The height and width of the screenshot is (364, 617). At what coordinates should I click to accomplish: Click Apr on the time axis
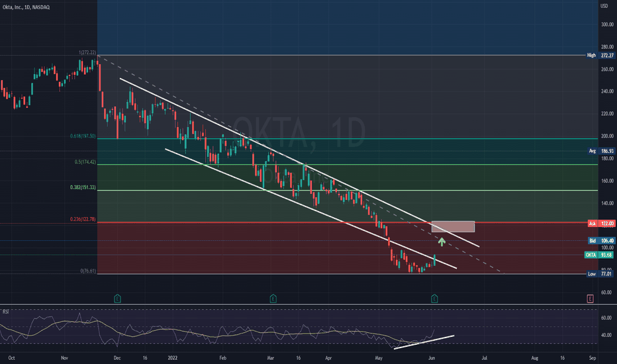328,358
